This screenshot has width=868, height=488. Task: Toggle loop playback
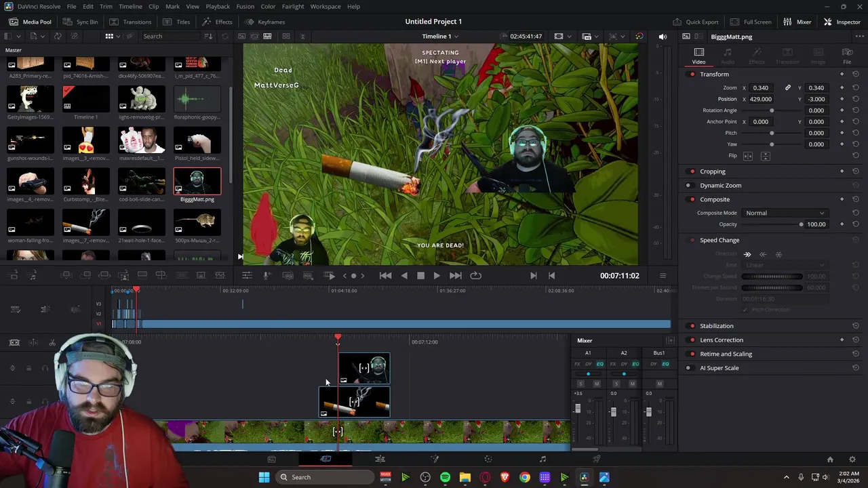click(476, 276)
